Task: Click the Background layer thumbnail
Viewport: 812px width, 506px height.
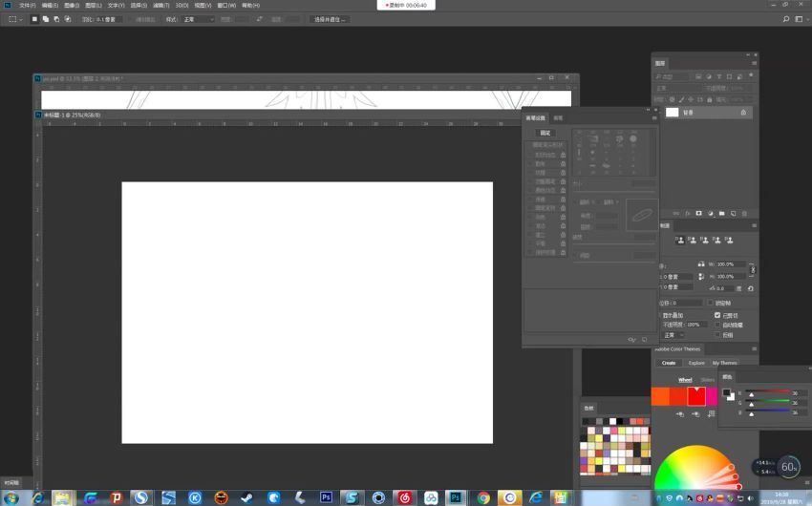Action: [672, 113]
